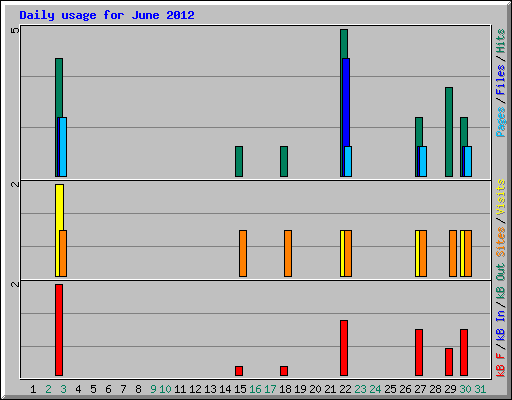This screenshot has height=400, width=512.
Task: Click the orange Sites bar for day 18
Action: tap(288, 253)
